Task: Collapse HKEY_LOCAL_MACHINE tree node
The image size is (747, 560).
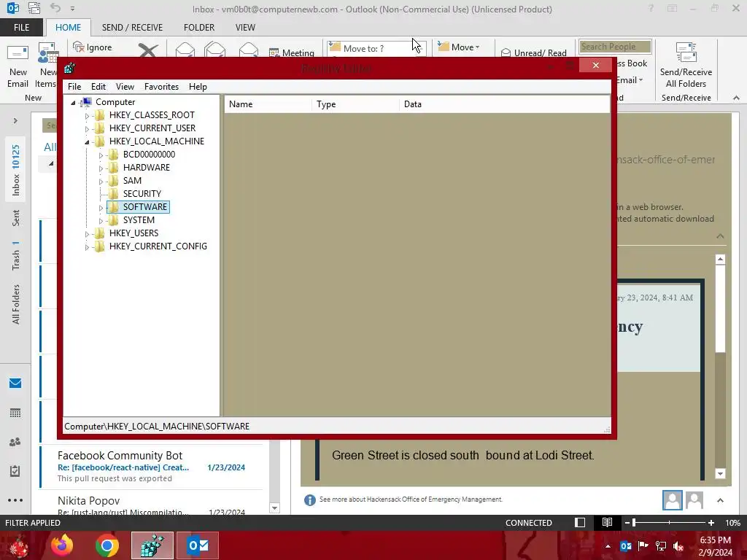Action: coord(87,142)
